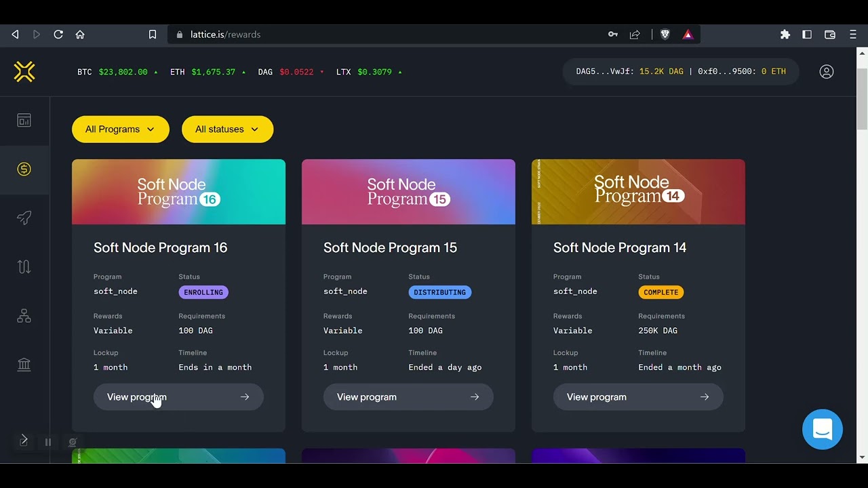Click the browser forward arrow

tap(37, 35)
